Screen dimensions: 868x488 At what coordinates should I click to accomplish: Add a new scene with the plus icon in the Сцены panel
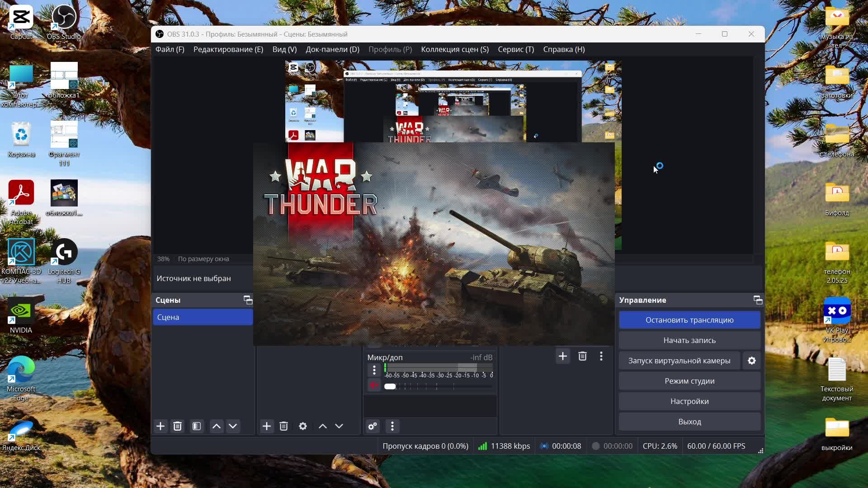pos(160,426)
